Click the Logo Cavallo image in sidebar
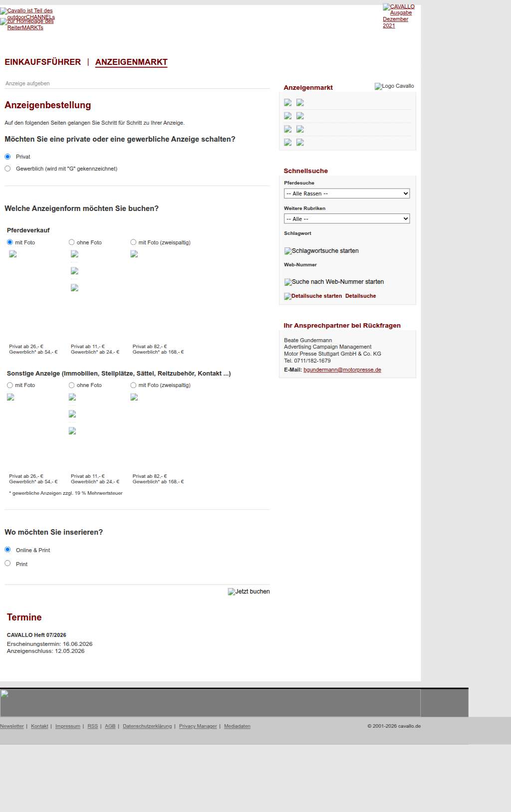Image resolution: width=511 pixels, height=812 pixels. [394, 86]
